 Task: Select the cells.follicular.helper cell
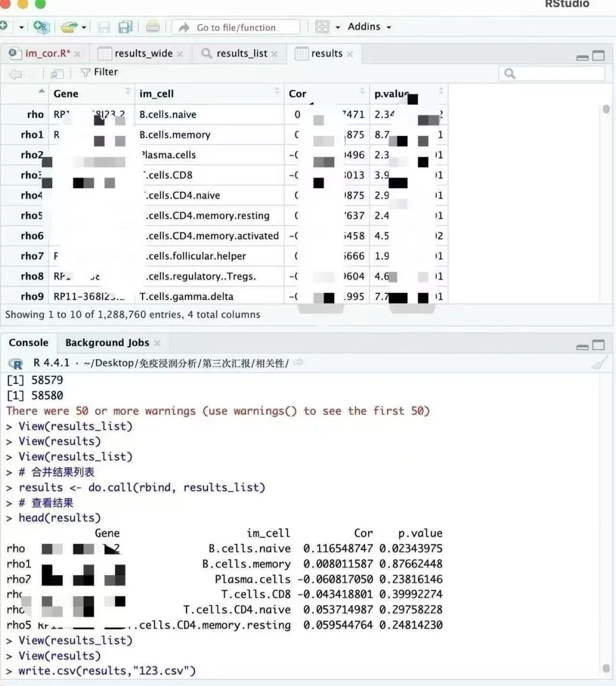pos(209,256)
